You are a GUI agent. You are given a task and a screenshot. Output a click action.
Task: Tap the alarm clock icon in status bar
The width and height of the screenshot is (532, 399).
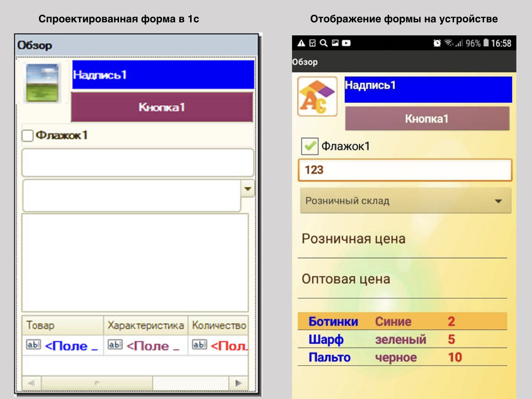tap(437, 43)
